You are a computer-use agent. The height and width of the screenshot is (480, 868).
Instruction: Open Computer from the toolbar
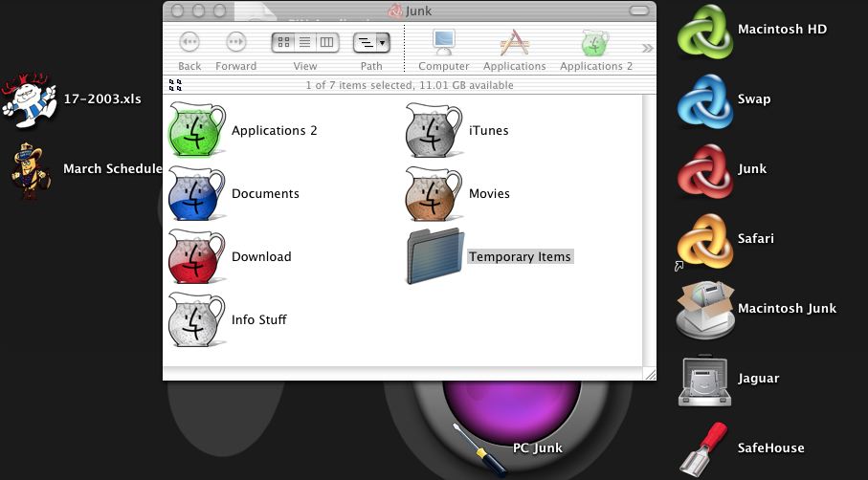(x=443, y=43)
